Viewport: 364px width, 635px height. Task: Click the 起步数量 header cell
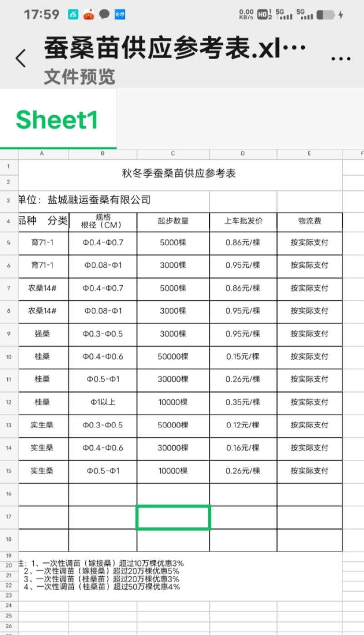(x=173, y=221)
